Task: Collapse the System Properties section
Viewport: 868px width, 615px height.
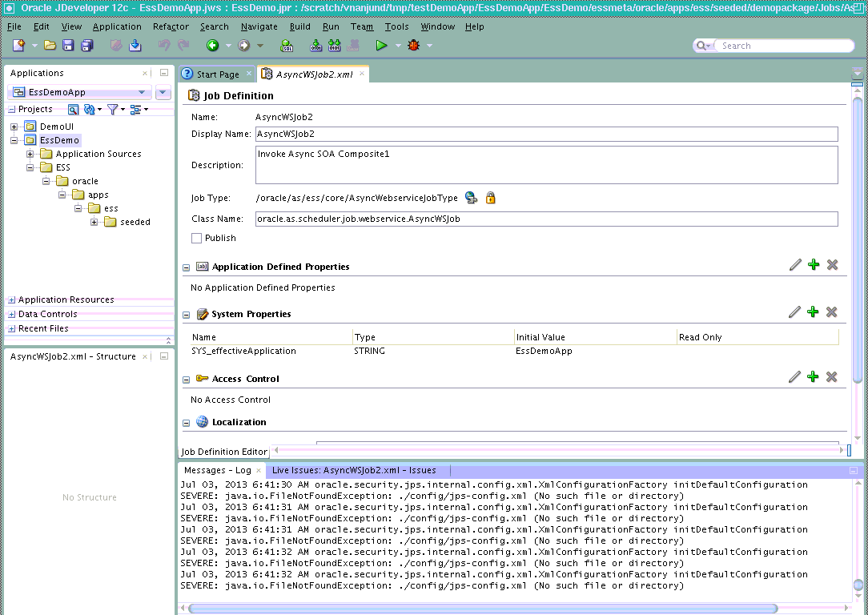Action: 187,315
